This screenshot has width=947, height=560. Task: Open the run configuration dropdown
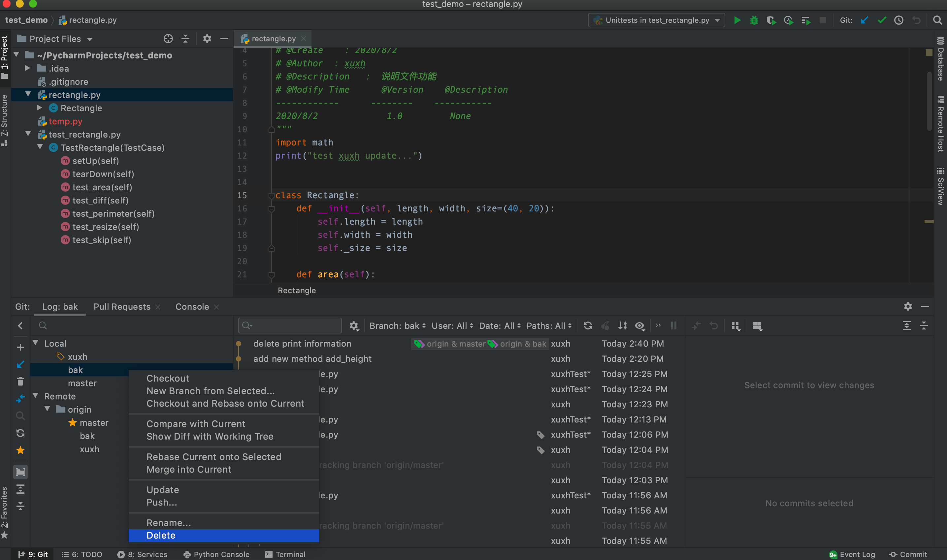click(656, 20)
